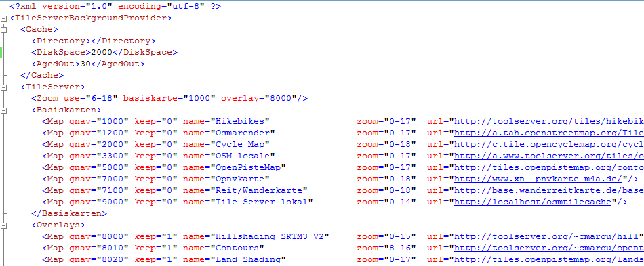Viewport: 644px width, 266px height.
Task: Click the name "Cycle Map" attribute value
Action: [240, 145]
